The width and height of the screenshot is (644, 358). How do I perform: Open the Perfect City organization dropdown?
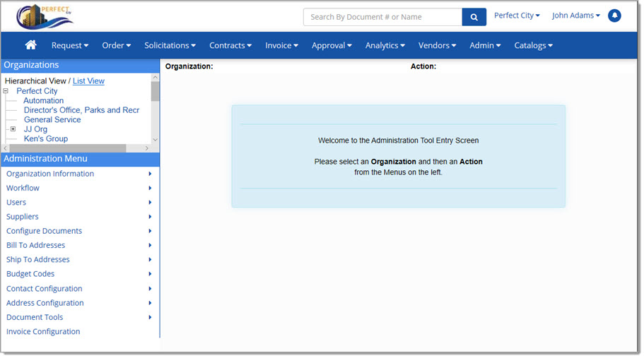point(517,16)
